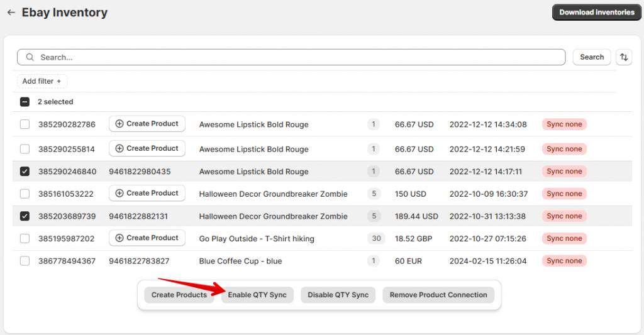The width and height of the screenshot is (644, 335).
Task: Select checkbox for Blue Coffee Cup row
Action: coord(25,261)
